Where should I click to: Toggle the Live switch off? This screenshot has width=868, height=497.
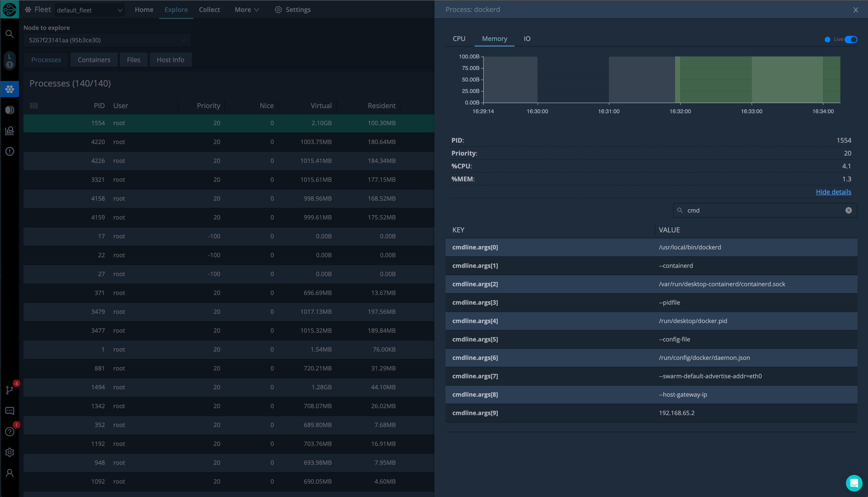coord(851,40)
